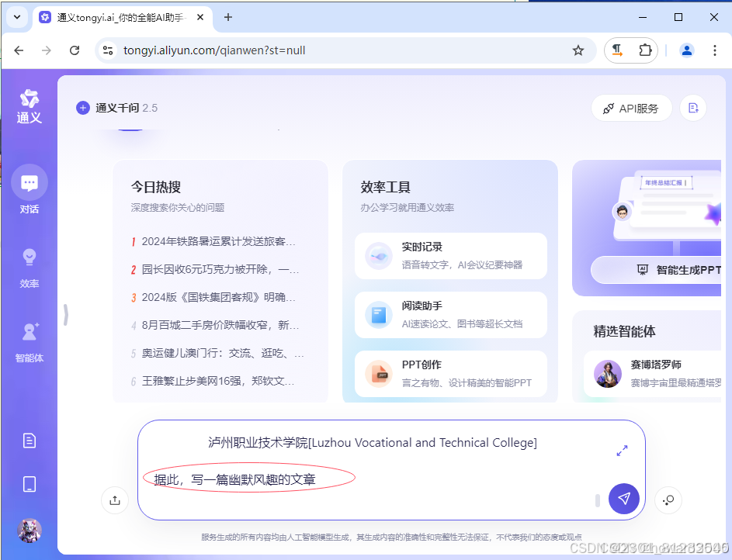
Task: Click the user avatar in sidebar
Action: [29, 531]
